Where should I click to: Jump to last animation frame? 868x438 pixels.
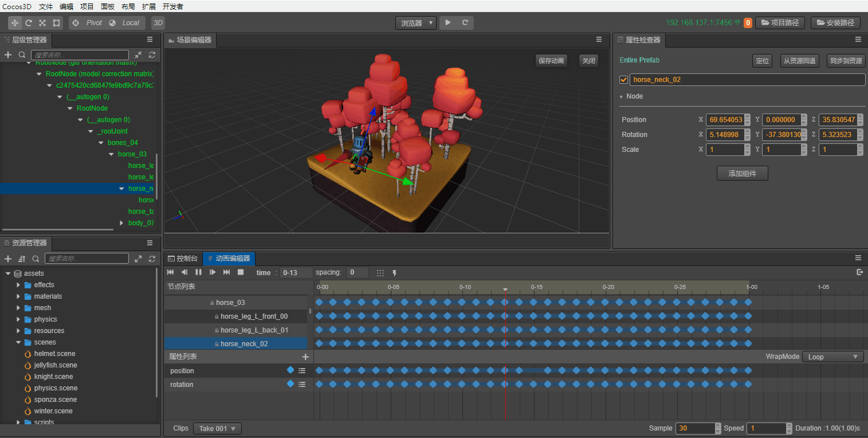pyautogui.click(x=227, y=272)
